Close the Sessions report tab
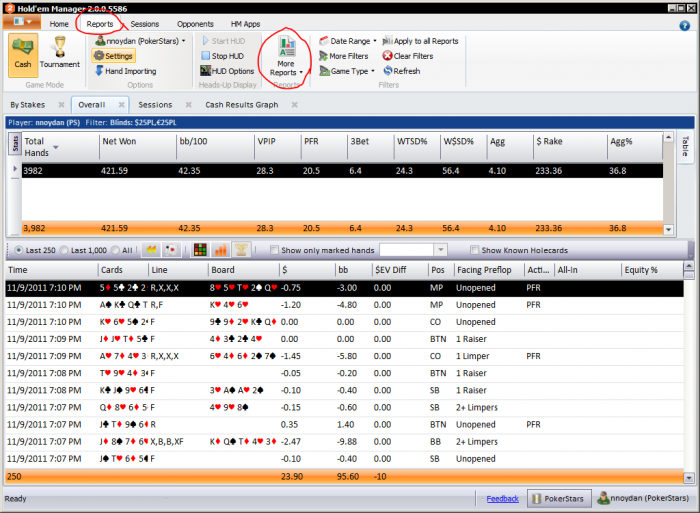 pos(188,104)
